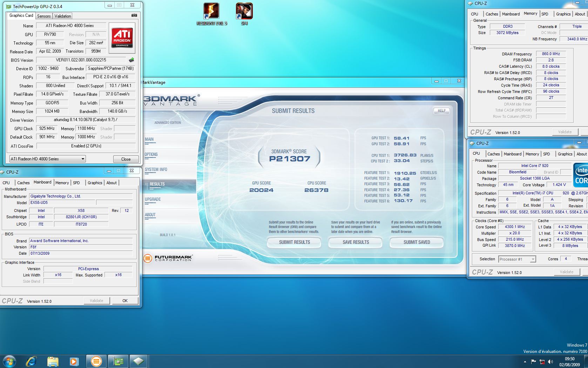This screenshot has height=368, width=588.
Task: Click Validate in the Memory CPU-Z window
Action: click(x=565, y=132)
